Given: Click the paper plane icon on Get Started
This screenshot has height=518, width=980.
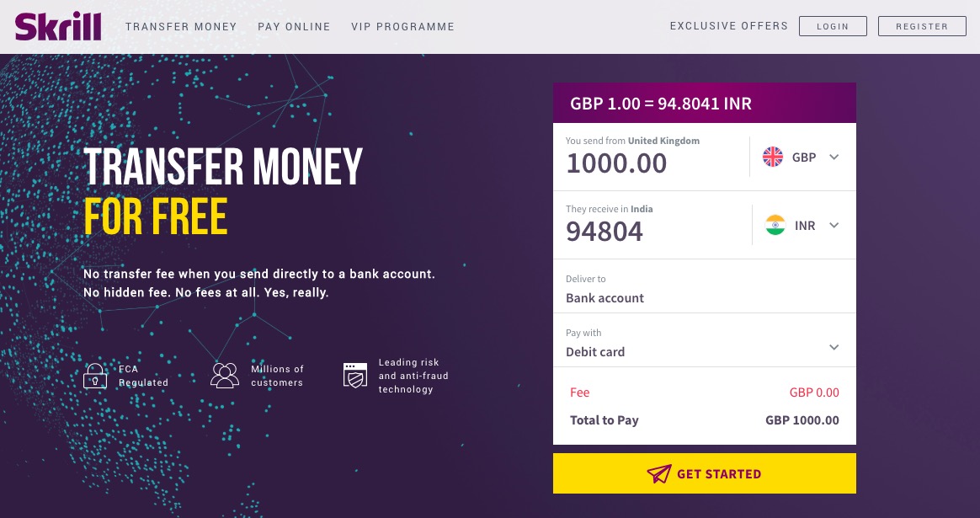Looking at the screenshot, I should tap(659, 474).
